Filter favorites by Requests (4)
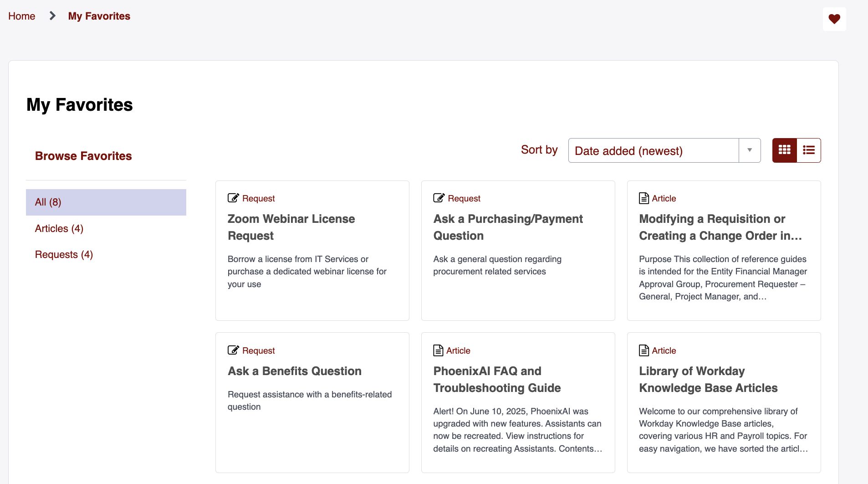The height and width of the screenshot is (484, 868). click(64, 254)
